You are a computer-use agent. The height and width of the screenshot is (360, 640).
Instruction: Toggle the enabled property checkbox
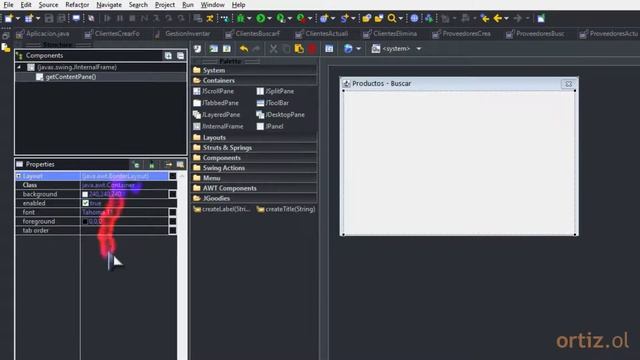pyautogui.click(x=85, y=203)
